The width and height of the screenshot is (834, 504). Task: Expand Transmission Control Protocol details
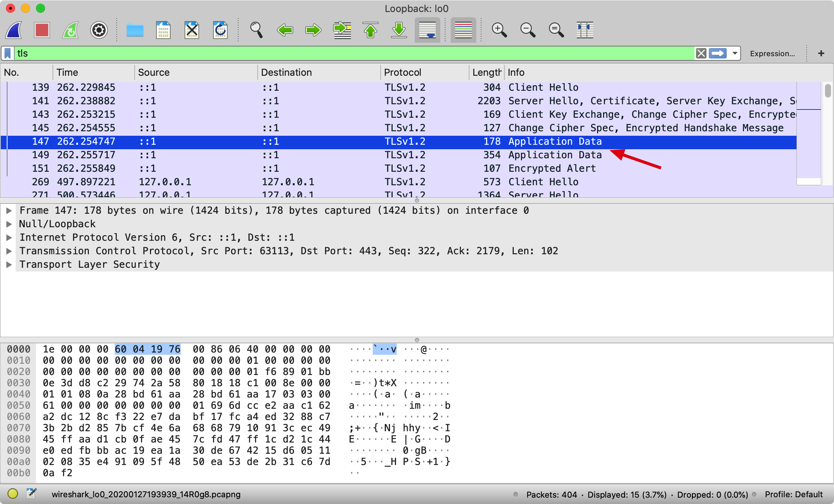[x=9, y=251]
